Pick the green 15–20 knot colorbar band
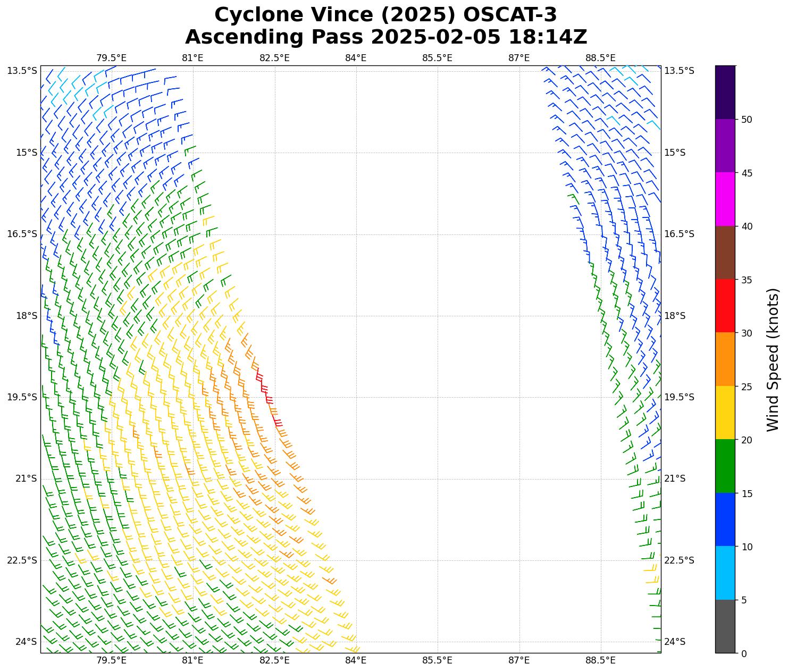788x672 pixels. pos(725,466)
